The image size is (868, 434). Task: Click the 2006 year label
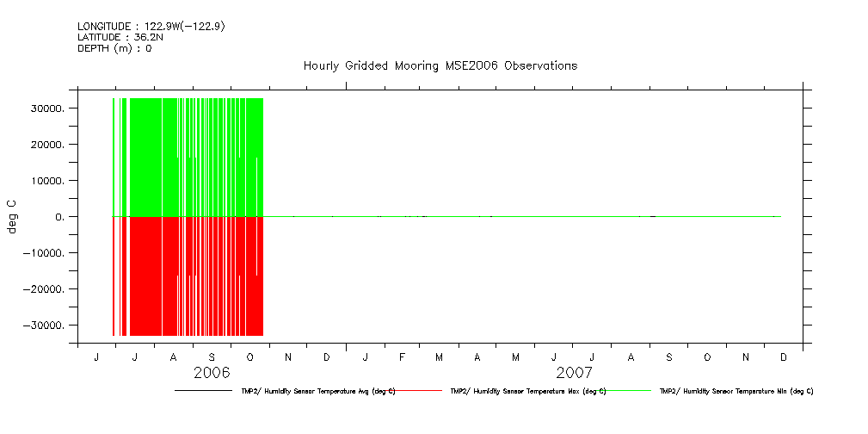pos(212,373)
